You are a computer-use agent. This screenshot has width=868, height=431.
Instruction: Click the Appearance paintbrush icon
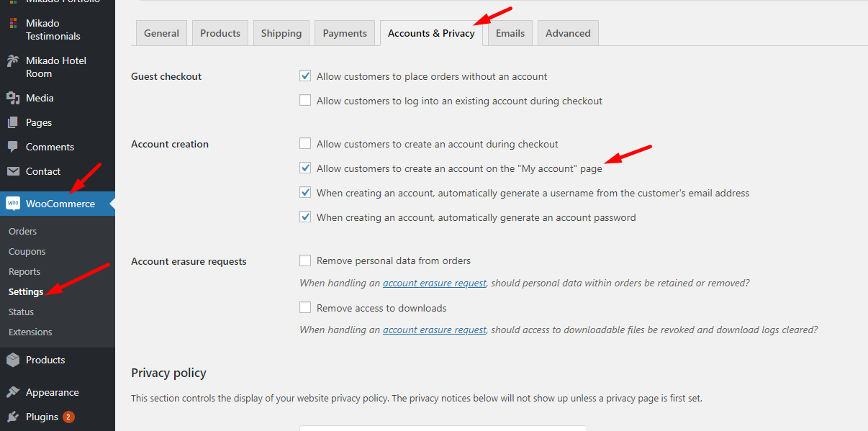(12, 392)
